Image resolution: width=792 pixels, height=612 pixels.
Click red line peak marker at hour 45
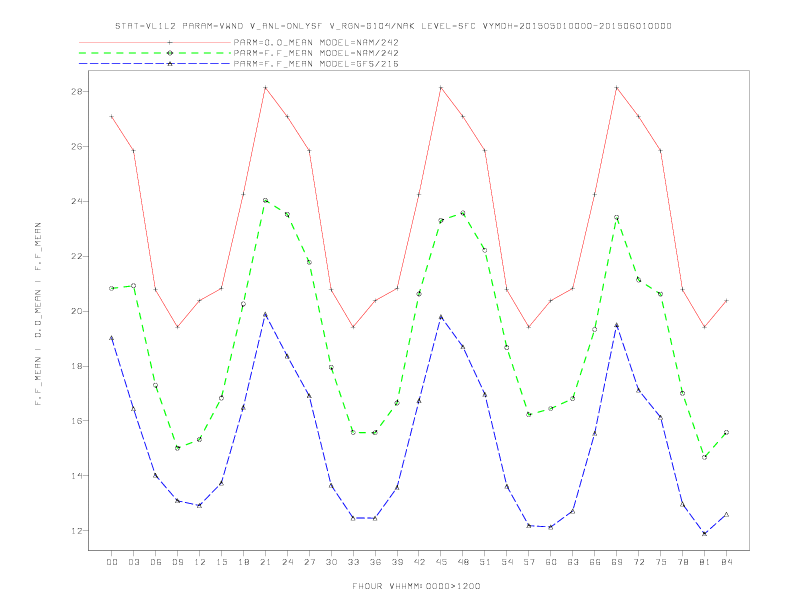click(x=441, y=88)
